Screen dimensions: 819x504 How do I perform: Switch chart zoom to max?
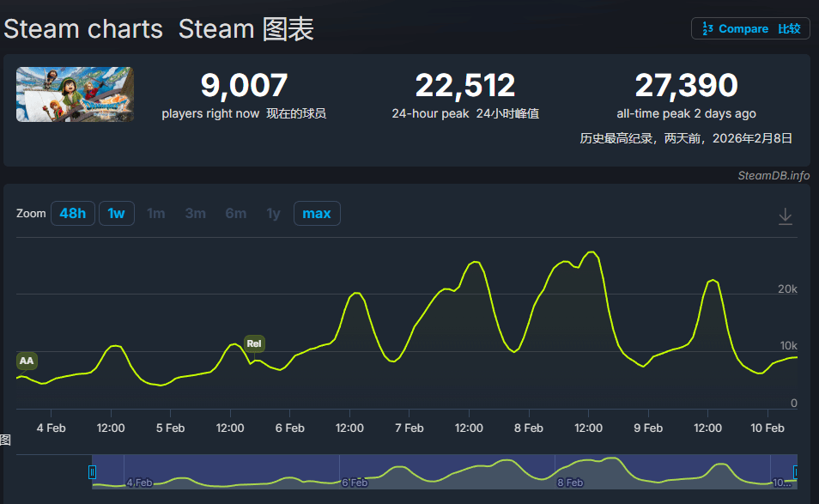coord(317,213)
